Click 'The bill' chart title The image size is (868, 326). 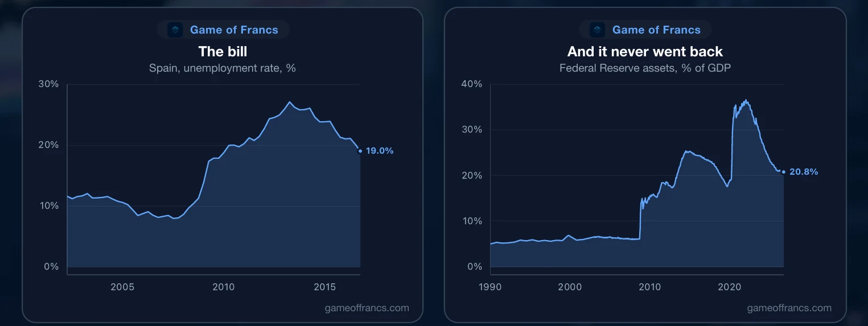pyautogui.click(x=223, y=52)
